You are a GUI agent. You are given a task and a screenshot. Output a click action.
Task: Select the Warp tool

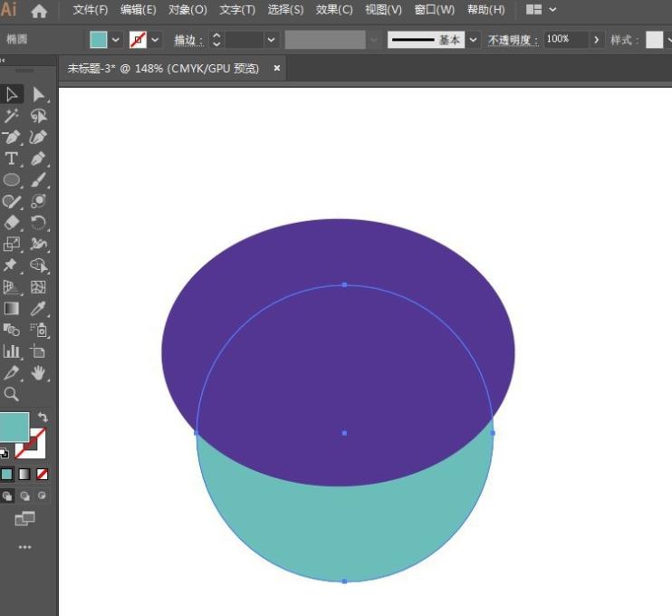click(x=39, y=244)
